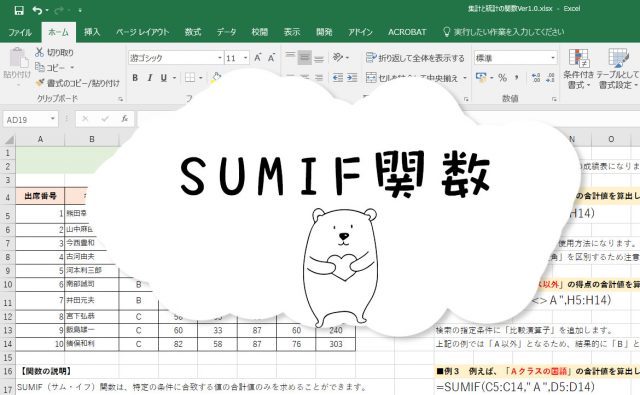Click the cell containing 303

[336, 344]
